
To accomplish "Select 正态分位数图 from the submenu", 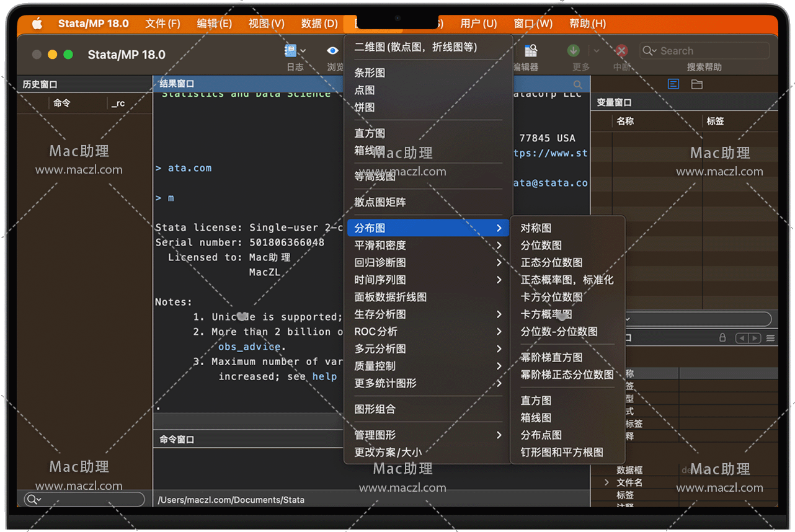I will coord(551,263).
